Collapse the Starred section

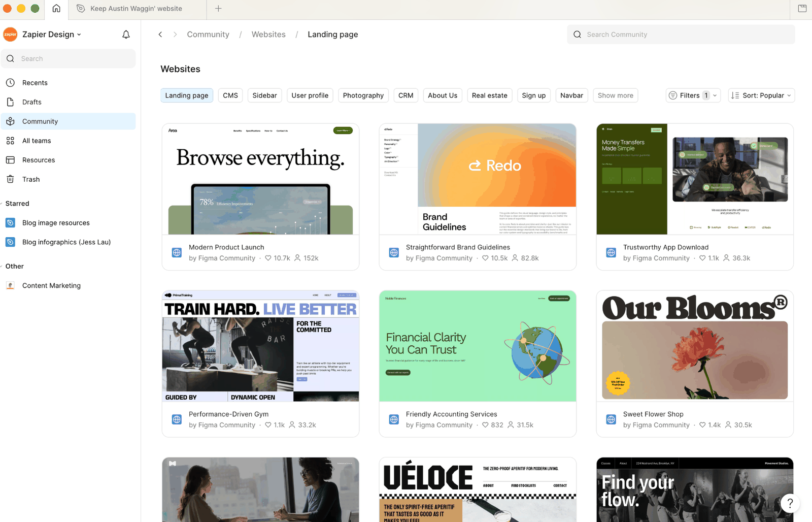(17, 204)
